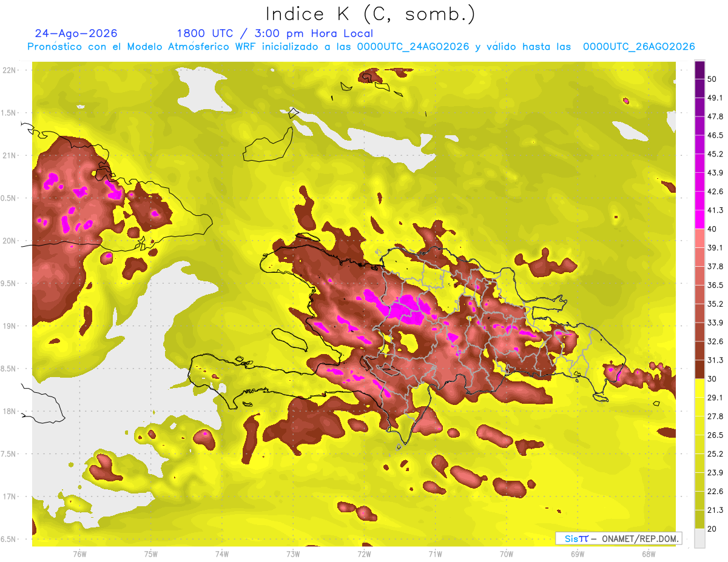Click the colorbar value 32.6

point(715,341)
